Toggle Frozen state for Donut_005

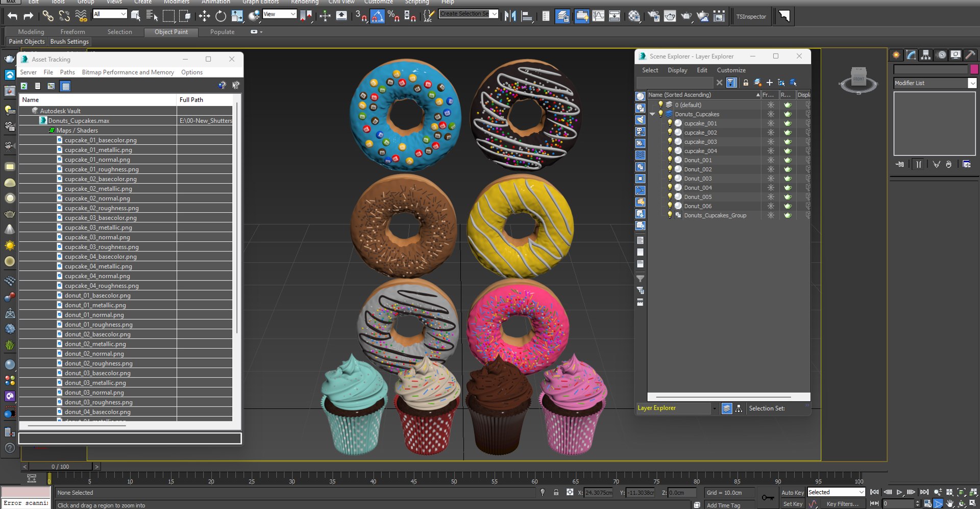(x=771, y=197)
